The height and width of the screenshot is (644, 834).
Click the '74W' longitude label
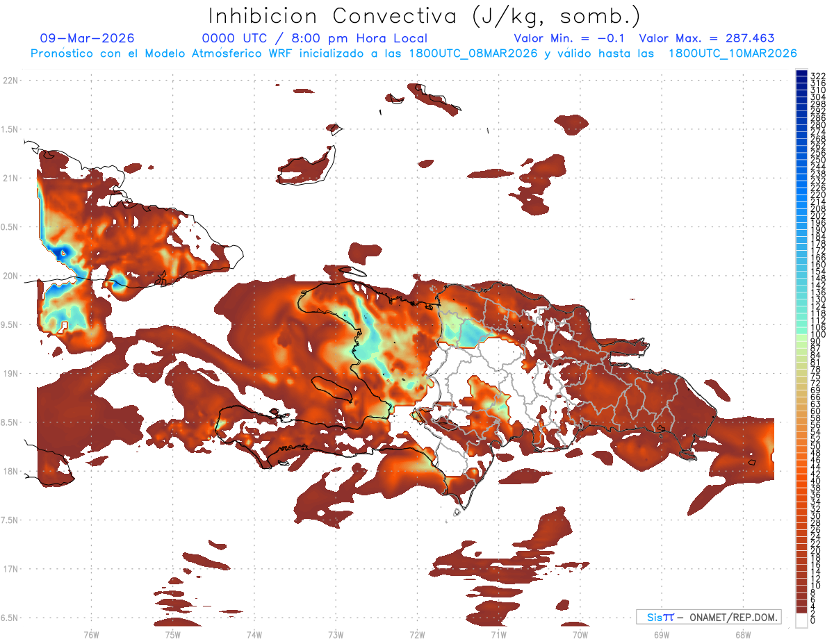click(254, 634)
